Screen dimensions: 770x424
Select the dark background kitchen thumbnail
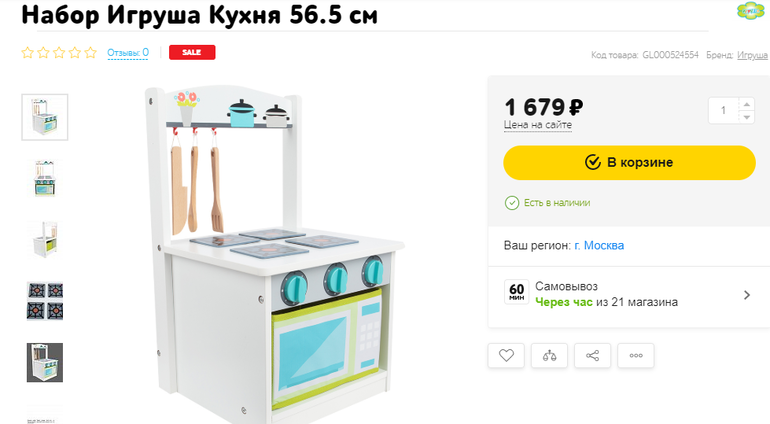[45, 363]
